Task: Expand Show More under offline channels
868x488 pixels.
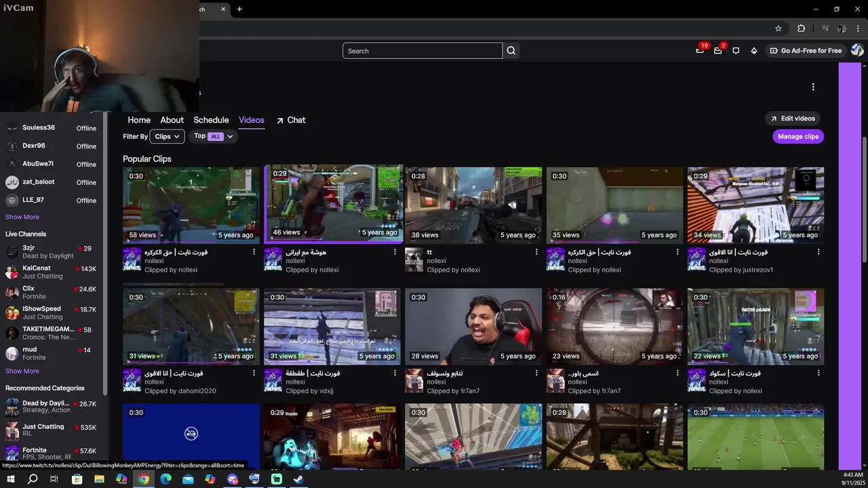Action: (x=22, y=217)
